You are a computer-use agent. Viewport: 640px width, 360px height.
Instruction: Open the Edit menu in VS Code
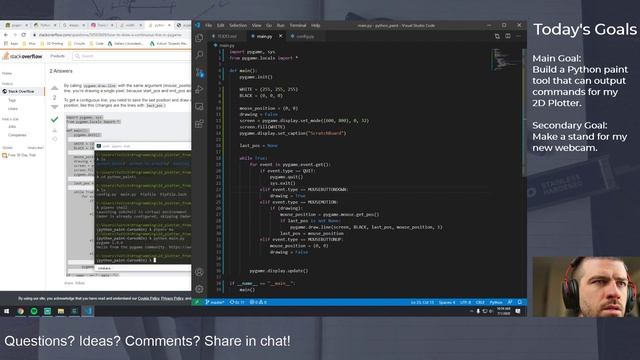click(221, 25)
